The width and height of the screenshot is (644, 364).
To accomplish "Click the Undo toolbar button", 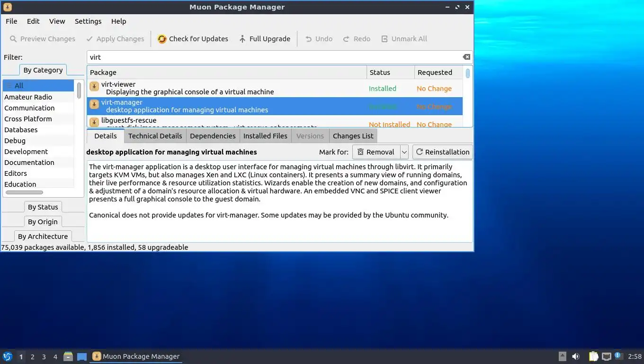I will pos(318,39).
